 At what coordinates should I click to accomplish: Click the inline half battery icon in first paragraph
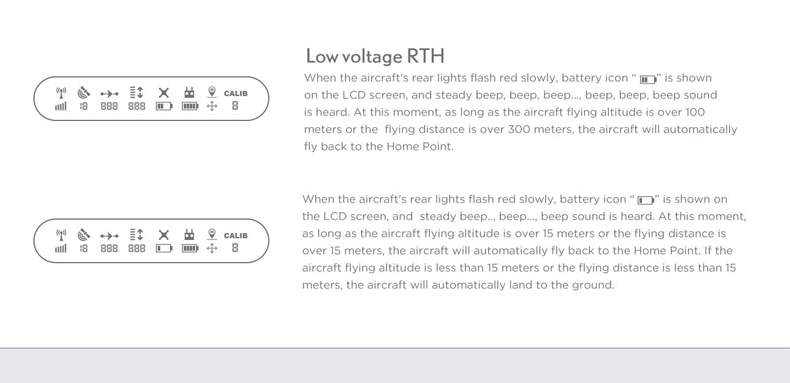coord(648,80)
